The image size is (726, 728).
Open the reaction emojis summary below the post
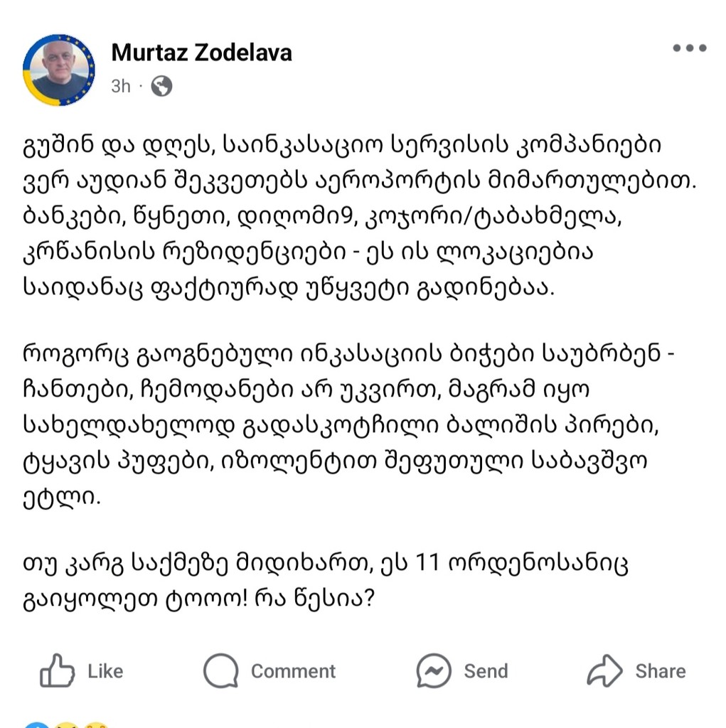pos(64,724)
